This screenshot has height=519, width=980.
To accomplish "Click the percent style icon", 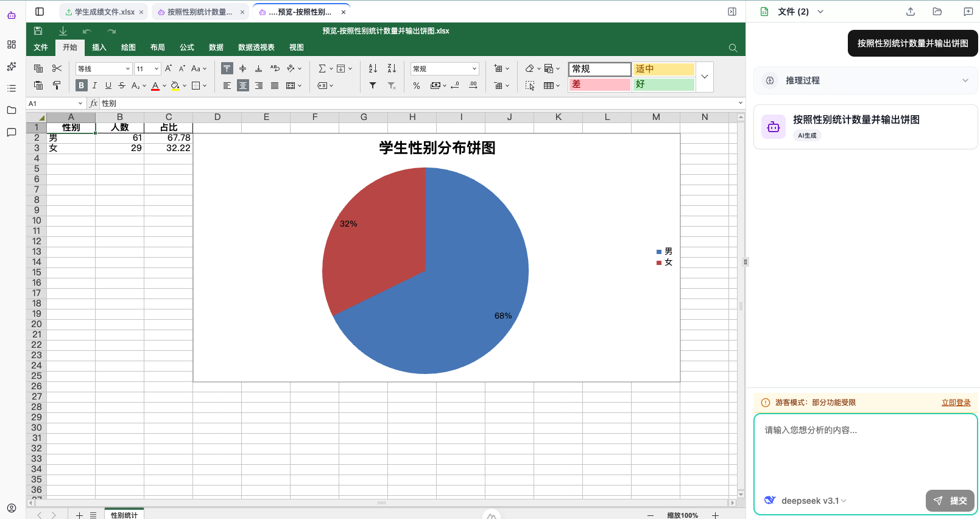I will (417, 85).
